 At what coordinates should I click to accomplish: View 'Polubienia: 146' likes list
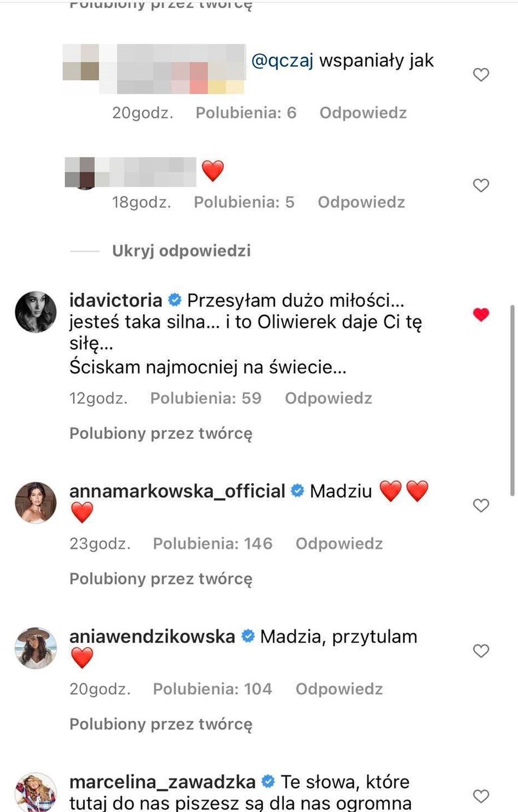[213, 543]
